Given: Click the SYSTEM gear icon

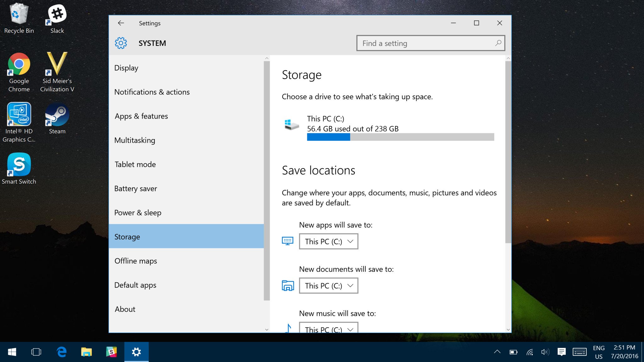Looking at the screenshot, I should click(121, 43).
